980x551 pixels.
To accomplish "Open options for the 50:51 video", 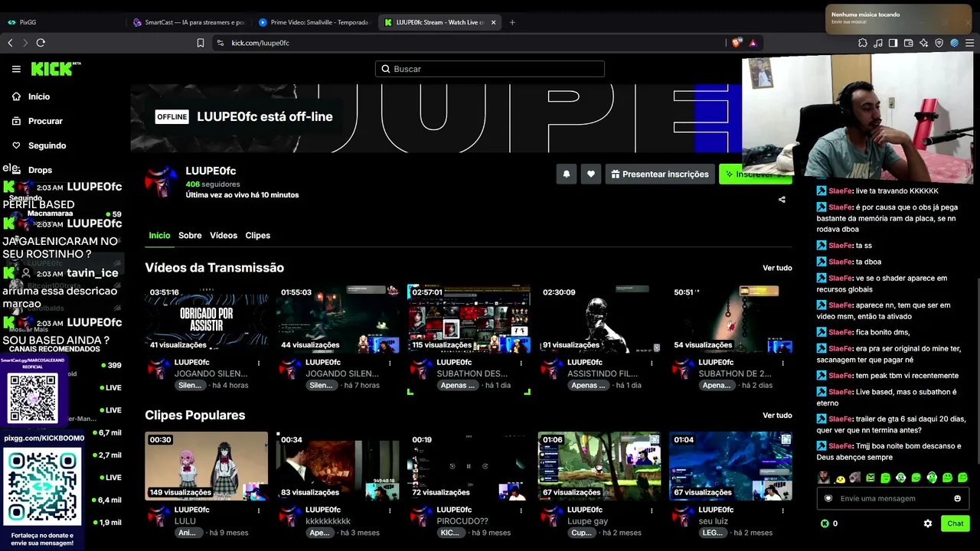I will [782, 363].
